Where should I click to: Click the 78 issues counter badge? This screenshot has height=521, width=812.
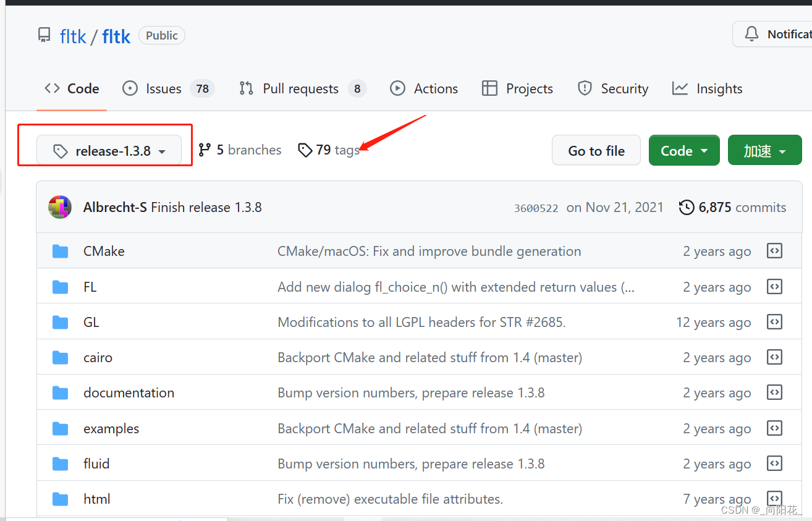[x=202, y=89]
